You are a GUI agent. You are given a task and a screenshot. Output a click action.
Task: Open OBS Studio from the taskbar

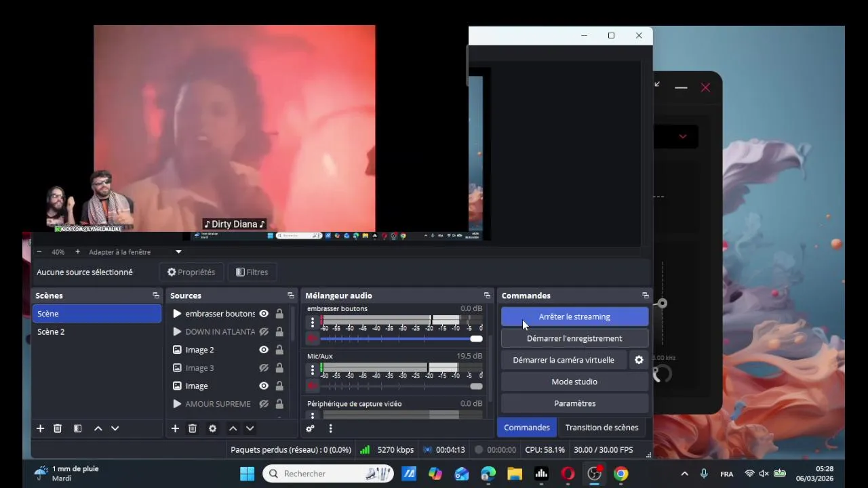tap(594, 474)
